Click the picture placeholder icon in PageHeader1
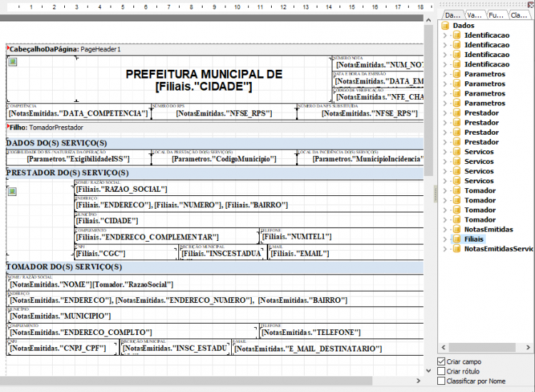The height and width of the screenshot is (392, 535). pos(13,62)
